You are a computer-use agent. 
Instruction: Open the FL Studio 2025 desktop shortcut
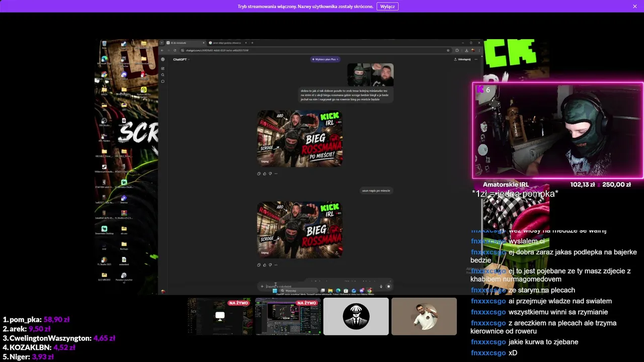click(x=104, y=261)
